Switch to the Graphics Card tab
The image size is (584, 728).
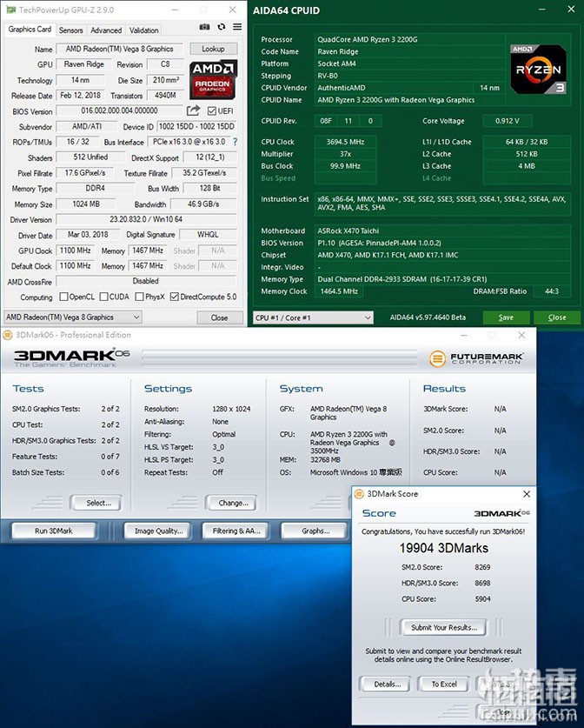30,30
